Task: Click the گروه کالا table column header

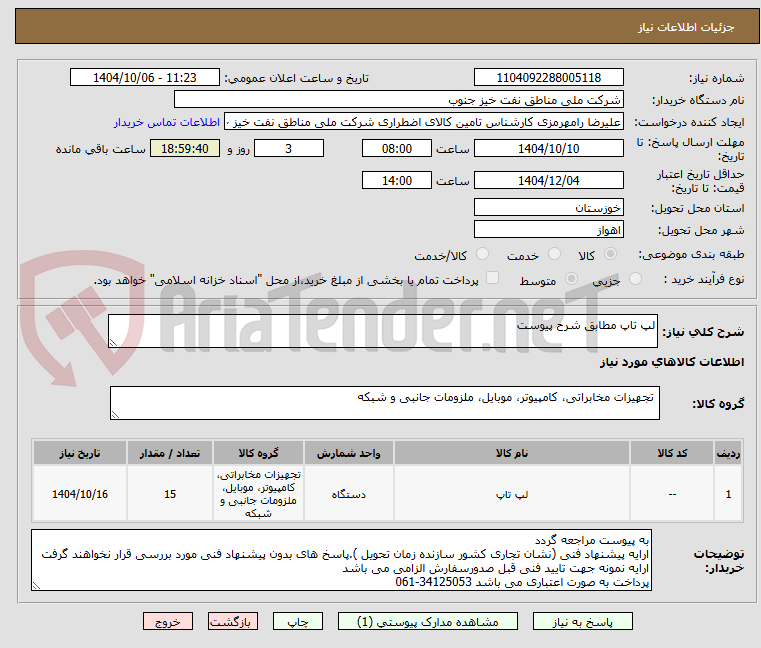Action: pos(258,453)
